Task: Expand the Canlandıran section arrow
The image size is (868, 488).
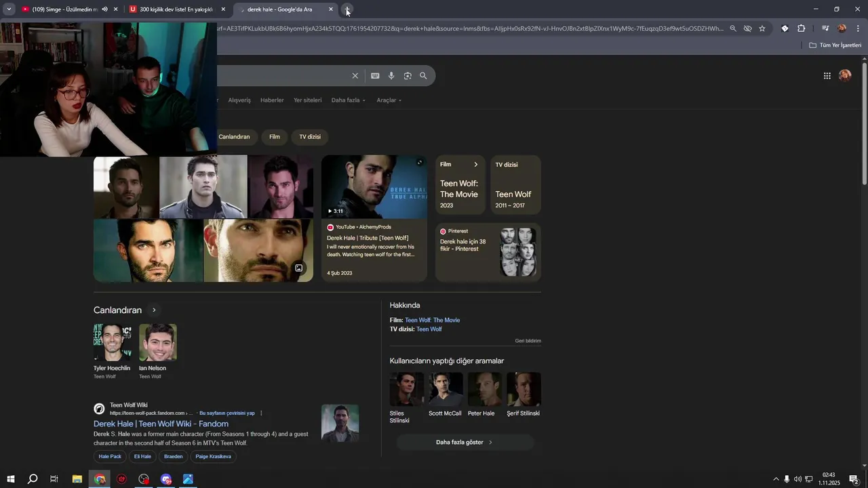Action: pos(154,310)
